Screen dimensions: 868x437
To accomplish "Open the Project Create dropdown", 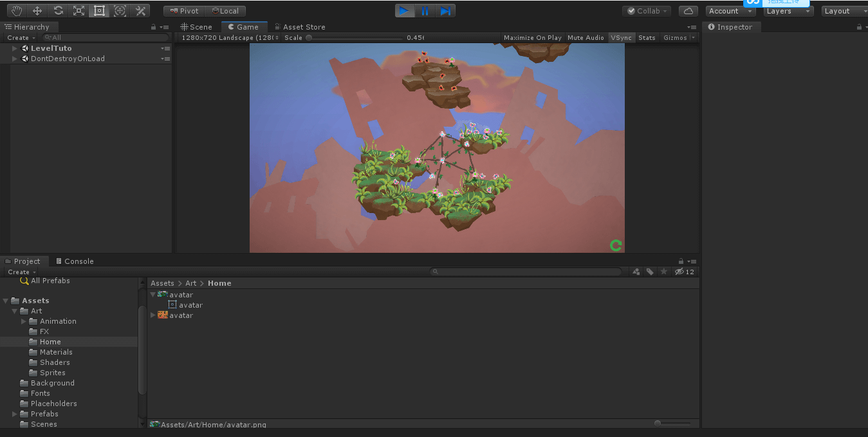I will tap(21, 272).
